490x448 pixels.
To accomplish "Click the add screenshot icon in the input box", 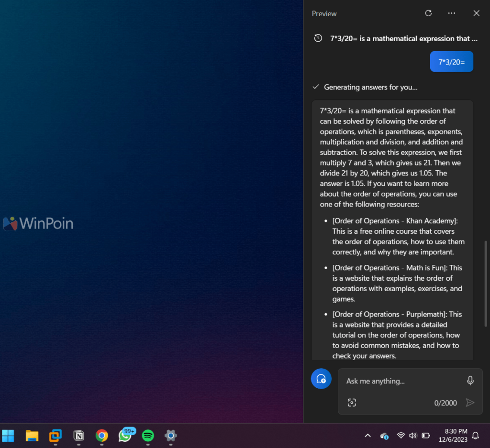I will pyautogui.click(x=352, y=403).
